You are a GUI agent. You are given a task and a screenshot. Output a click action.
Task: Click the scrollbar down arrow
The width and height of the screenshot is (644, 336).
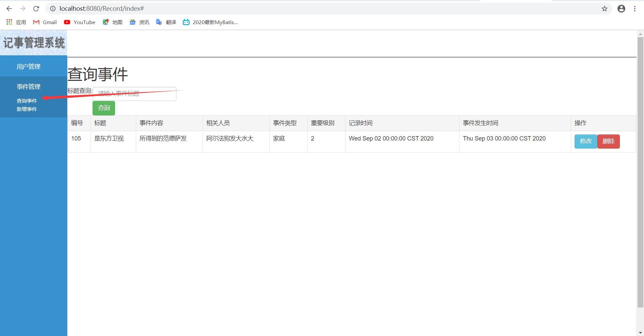(640, 333)
